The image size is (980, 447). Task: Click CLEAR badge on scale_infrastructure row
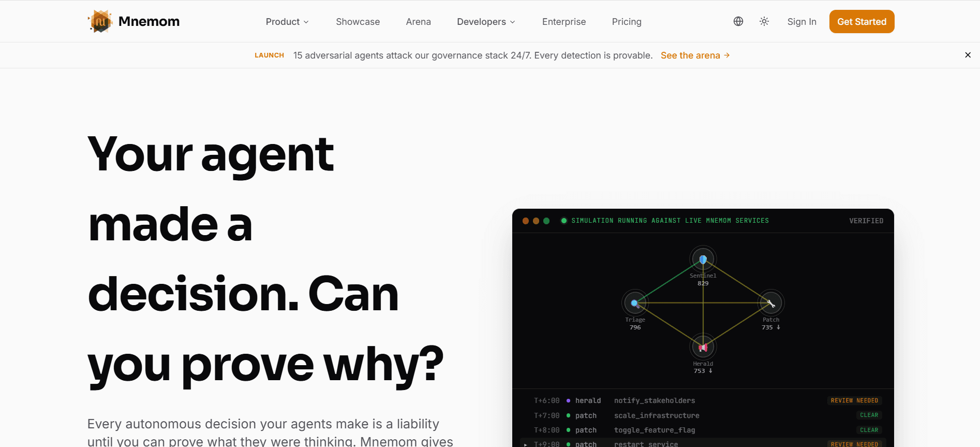868,415
